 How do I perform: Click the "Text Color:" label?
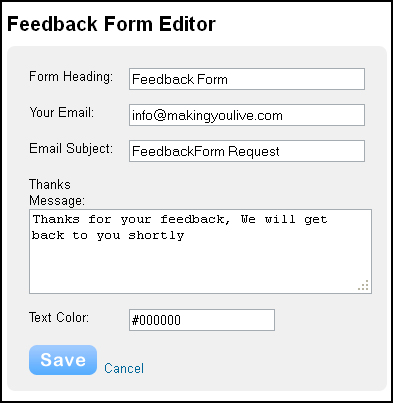(x=59, y=317)
